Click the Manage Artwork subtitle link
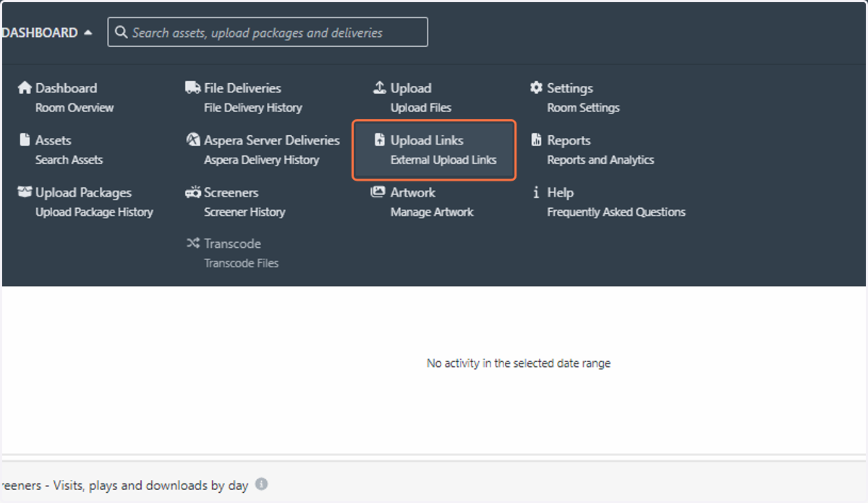Image resolution: width=868 pixels, height=503 pixels. point(432,212)
